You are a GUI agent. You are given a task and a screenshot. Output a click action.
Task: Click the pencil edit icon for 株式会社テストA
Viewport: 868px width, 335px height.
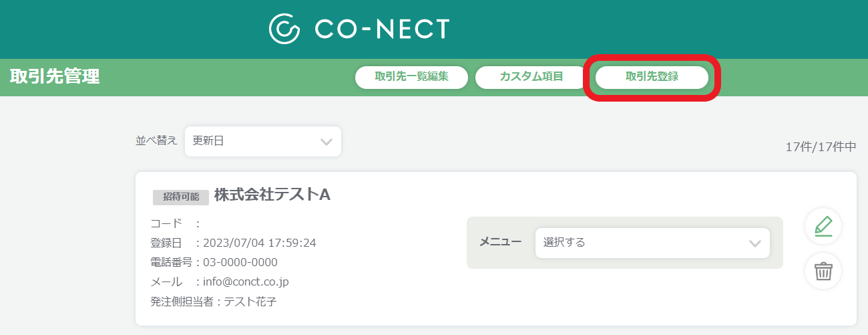click(823, 227)
